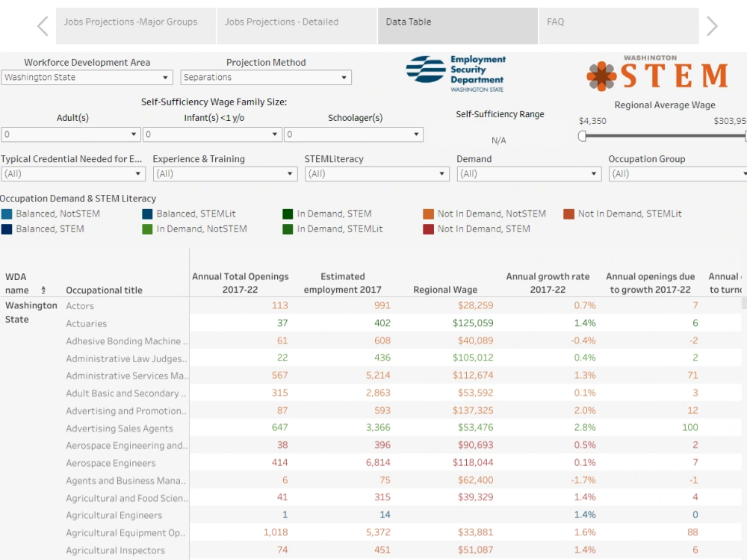Click Actuaries regional wage $125,059
Screen dimensions: 747x560
pyautogui.click(x=473, y=323)
